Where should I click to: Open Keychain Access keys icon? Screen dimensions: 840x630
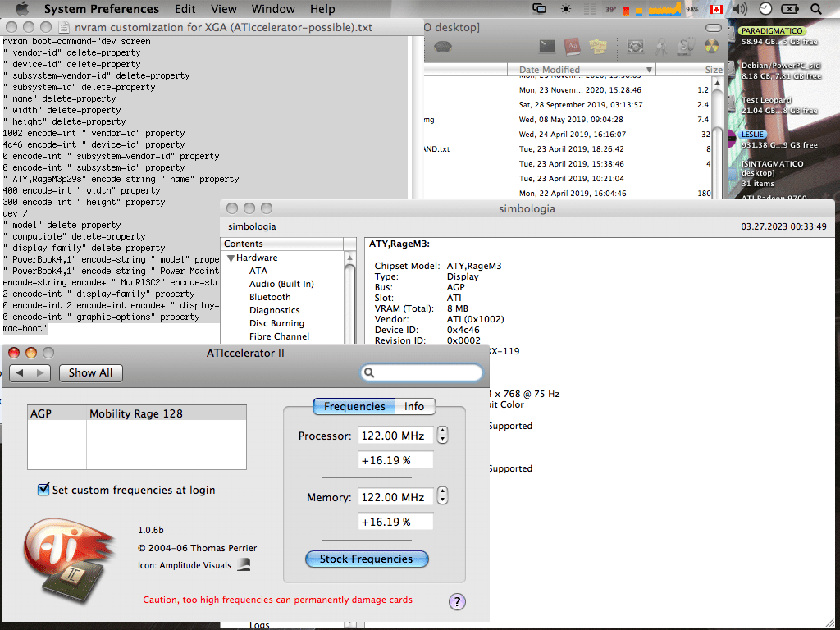click(660, 47)
